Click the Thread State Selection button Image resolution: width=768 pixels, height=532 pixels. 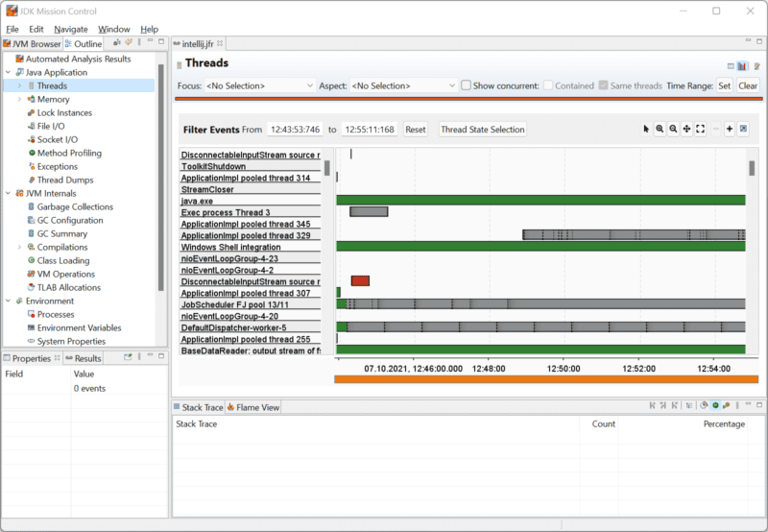pyautogui.click(x=483, y=130)
